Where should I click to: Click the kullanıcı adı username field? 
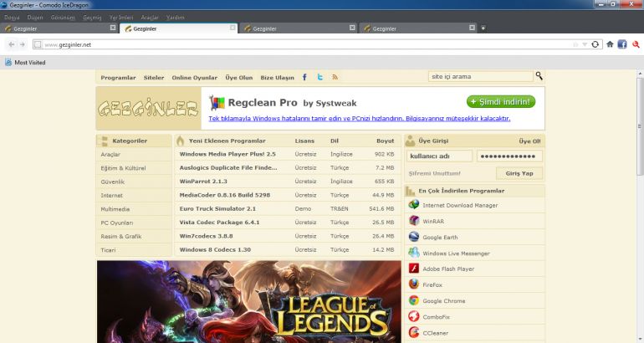click(439, 156)
